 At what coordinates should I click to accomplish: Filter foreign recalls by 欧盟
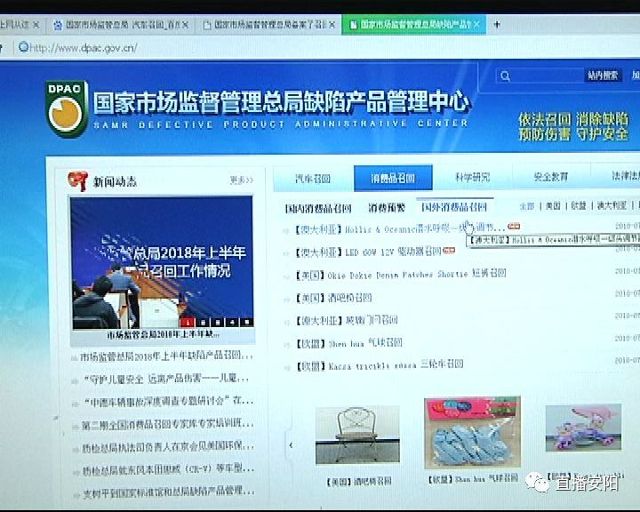(x=578, y=206)
